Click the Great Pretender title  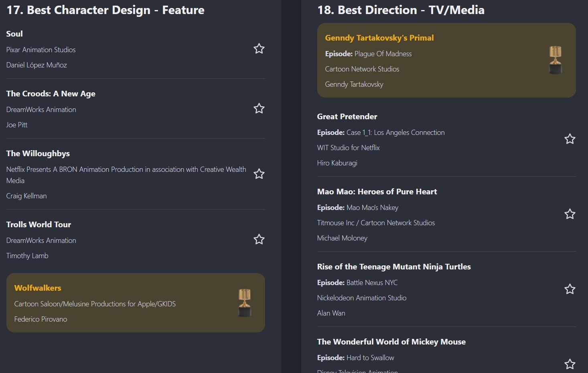[347, 116]
